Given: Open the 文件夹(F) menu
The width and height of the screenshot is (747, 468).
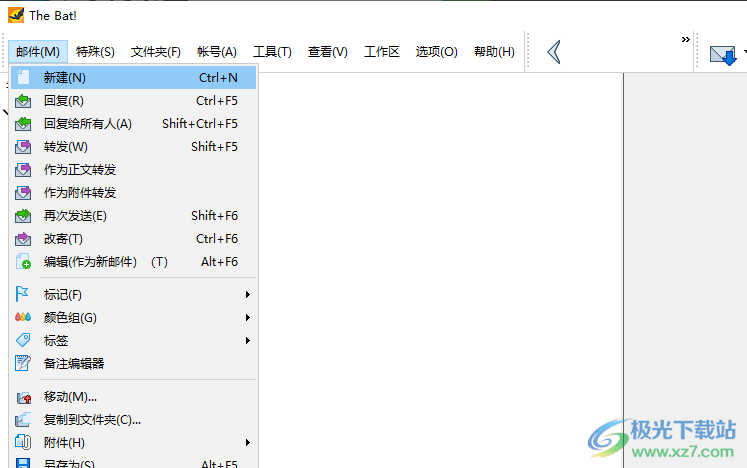Looking at the screenshot, I should click(156, 52).
